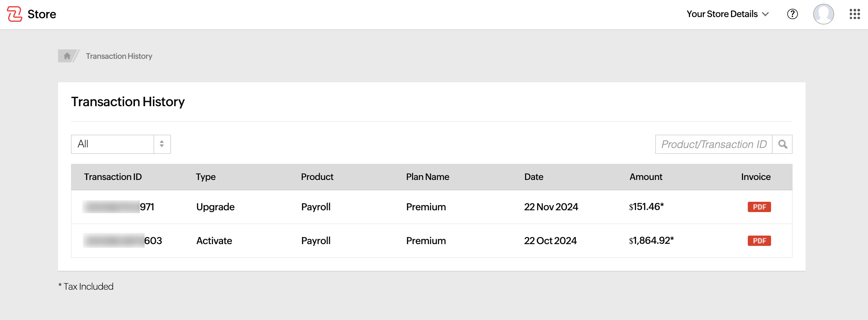868x320 pixels.
Task: Click the profile avatar icon
Action: [824, 14]
